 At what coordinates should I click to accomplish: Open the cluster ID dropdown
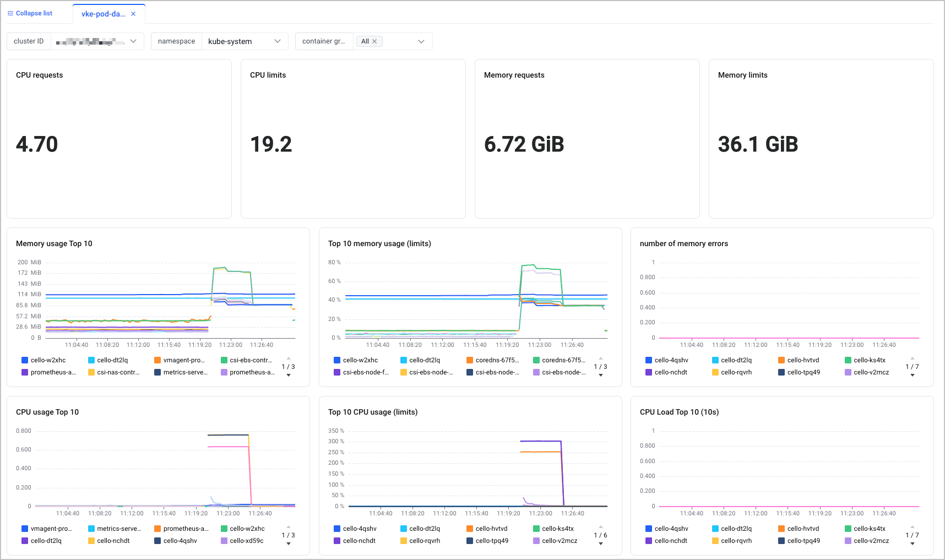97,41
